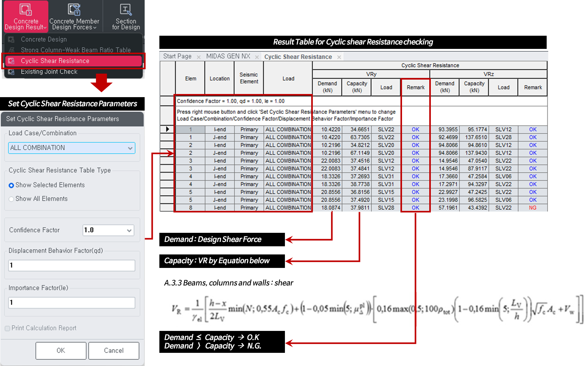Viewport: 588px width, 366px height.
Task: Click the icon beside Concrete Design menu entry
Action: pyautogui.click(x=11, y=39)
